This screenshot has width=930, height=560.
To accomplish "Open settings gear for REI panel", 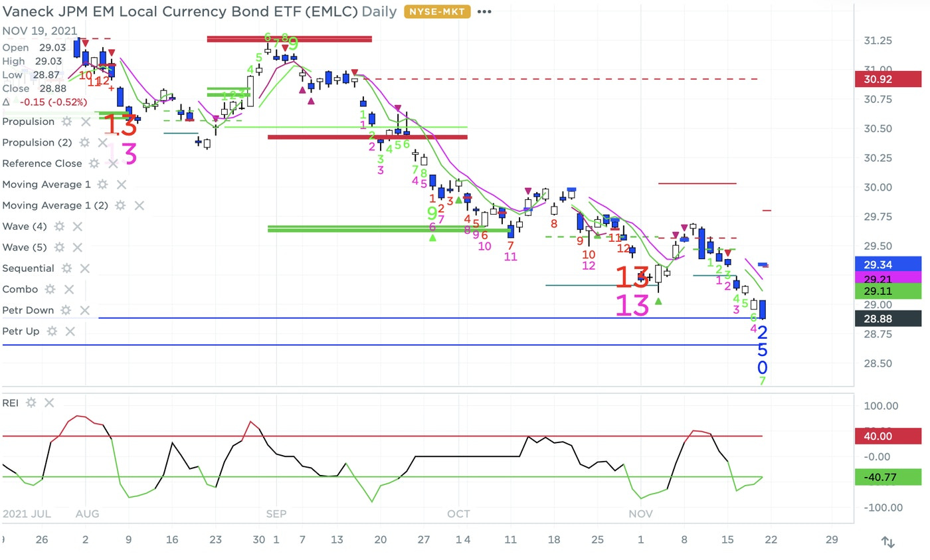I will [x=31, y=403].
